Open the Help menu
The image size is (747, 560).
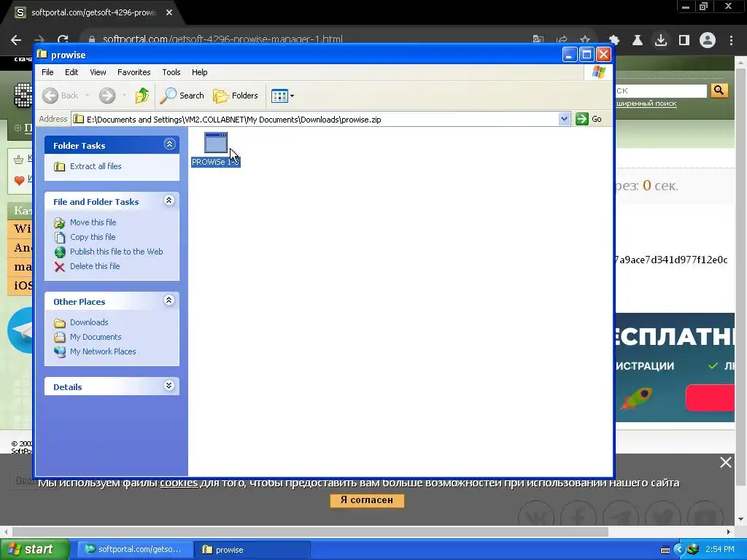click(200, 72)
